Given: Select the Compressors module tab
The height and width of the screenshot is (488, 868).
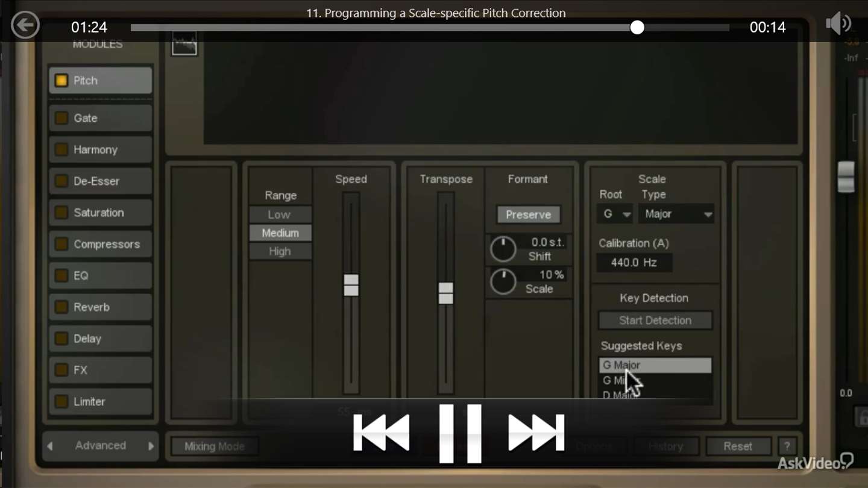Looking at the screenshot, I should 100,244.
